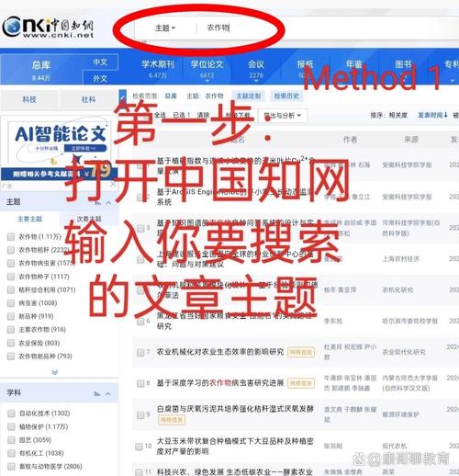459x476 pixels.
Task: Click the 立即体验 button in the ad
Action: tap(85, 148)
